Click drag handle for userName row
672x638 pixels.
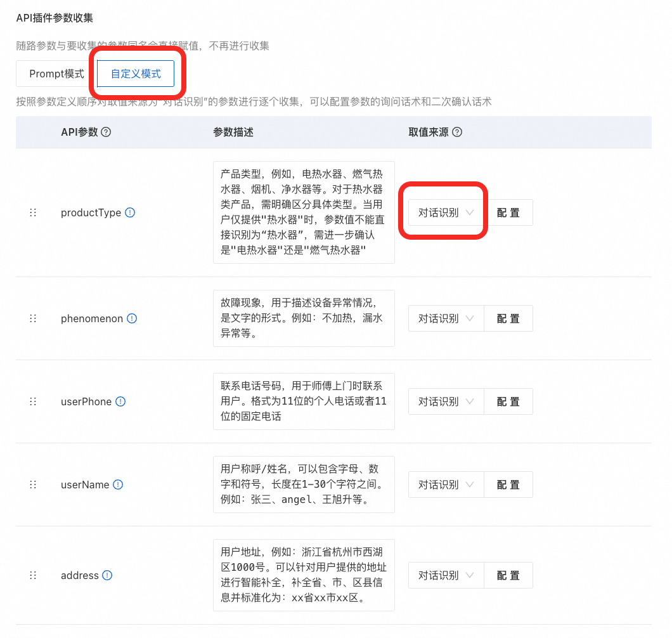tap(33, 485)
